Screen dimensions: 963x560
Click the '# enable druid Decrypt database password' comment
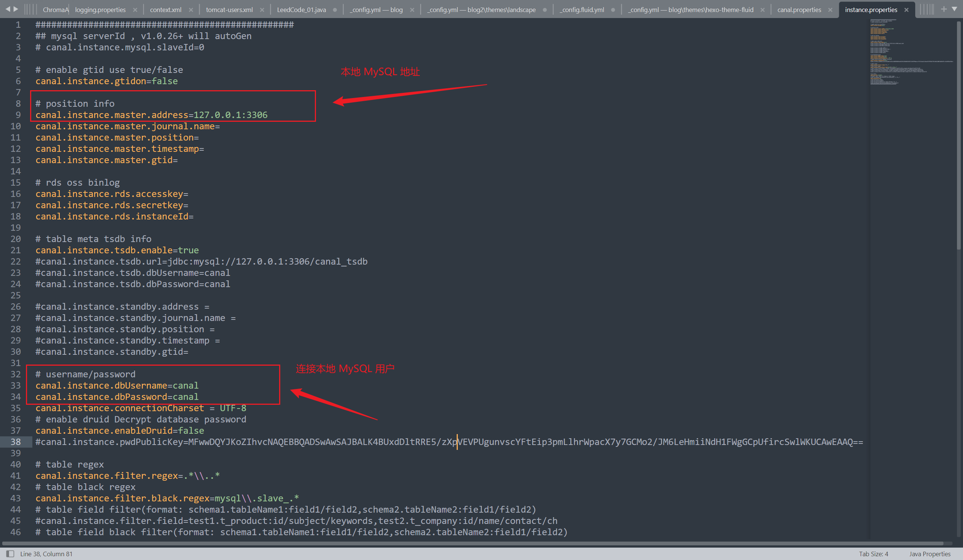tap(141, 419)
